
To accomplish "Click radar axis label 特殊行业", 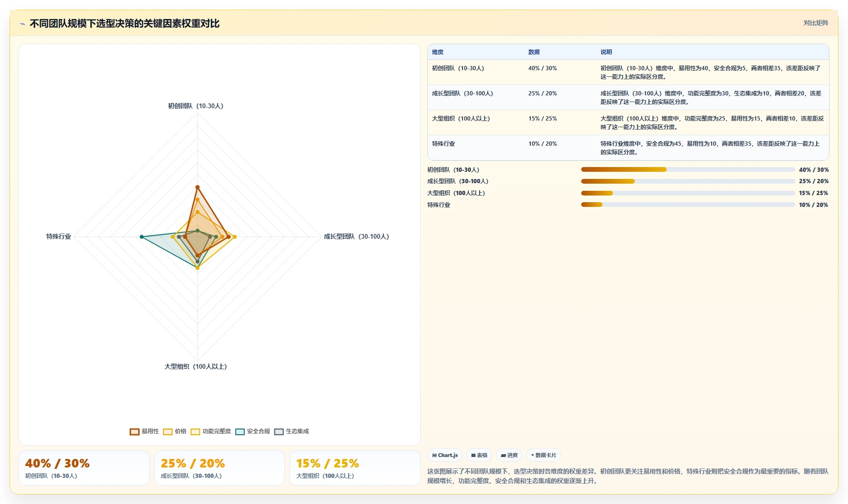I will click(58, 236).
